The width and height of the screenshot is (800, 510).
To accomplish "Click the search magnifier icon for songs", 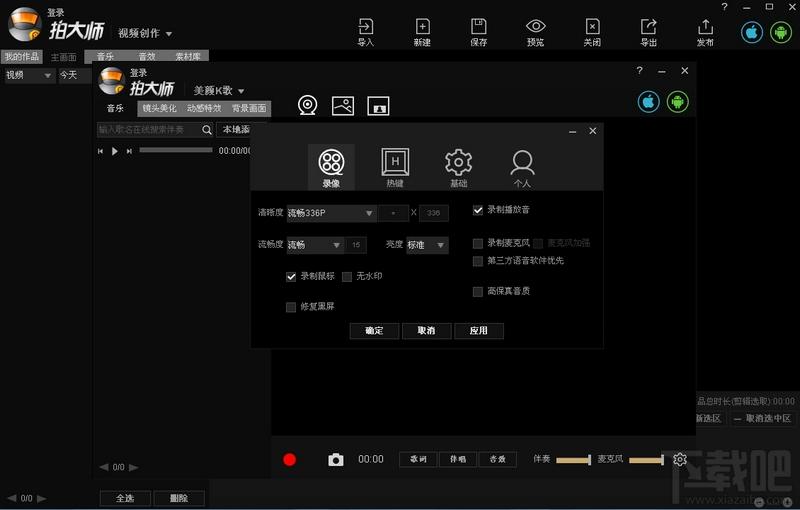I will pyautogui.click(x=207, y=130).
